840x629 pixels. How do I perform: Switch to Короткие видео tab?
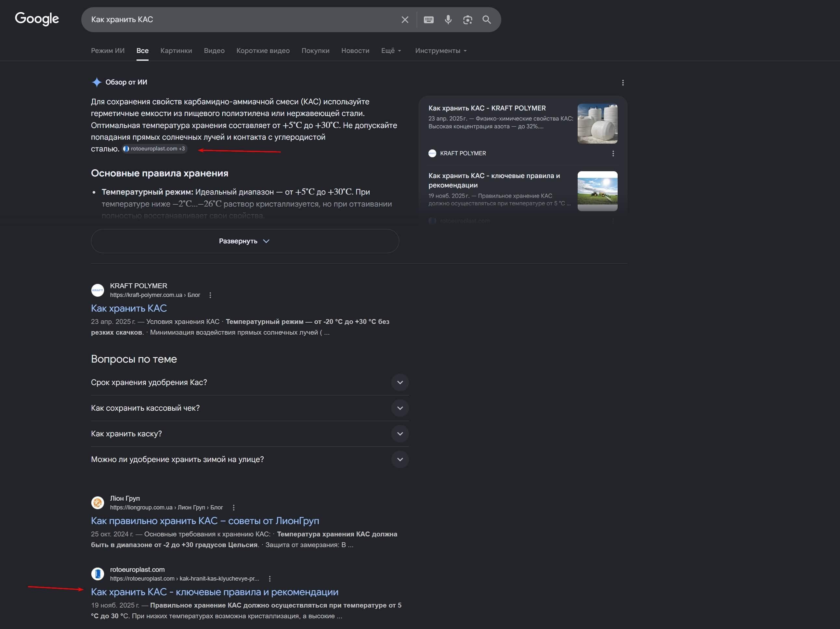tap(263, 50)
